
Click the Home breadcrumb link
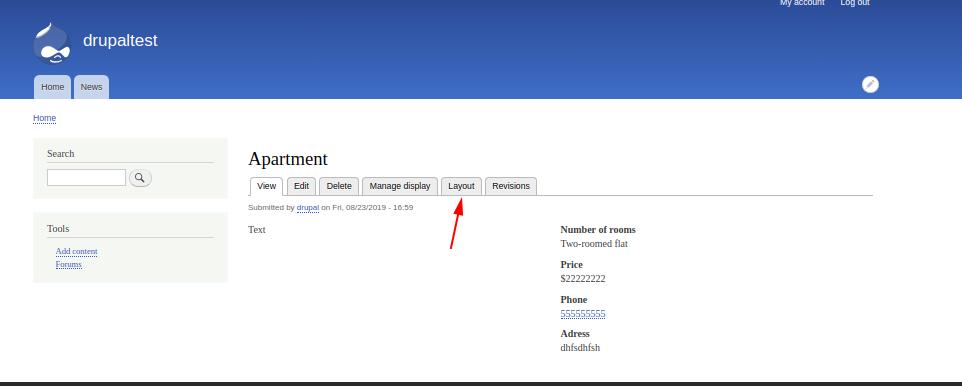pos(45,118)
